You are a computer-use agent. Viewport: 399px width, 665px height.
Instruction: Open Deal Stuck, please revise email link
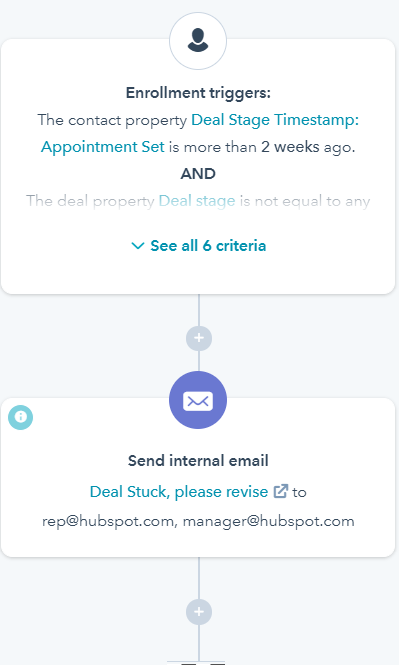pyautogui.click(x=179, y=492)
